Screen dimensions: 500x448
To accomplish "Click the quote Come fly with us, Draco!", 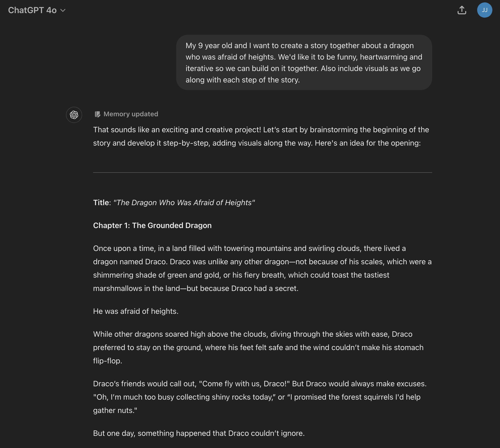I will (x=245, y=384).
